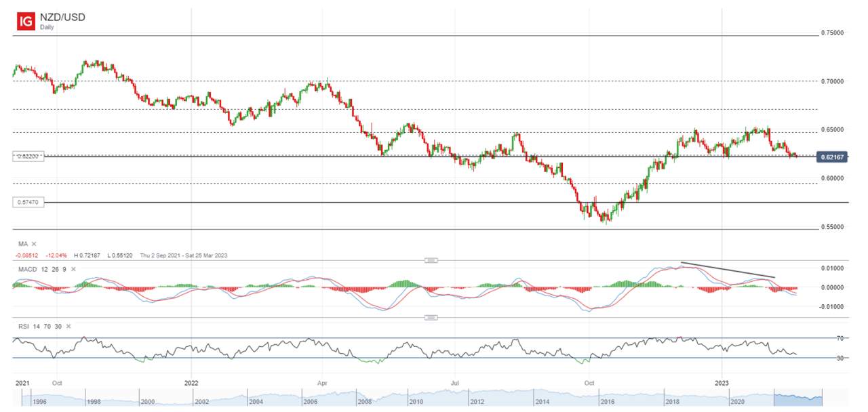The width and height of the screenshot is (868, 412).
Task: Change the Daily timeframe label
Action: 47,28
